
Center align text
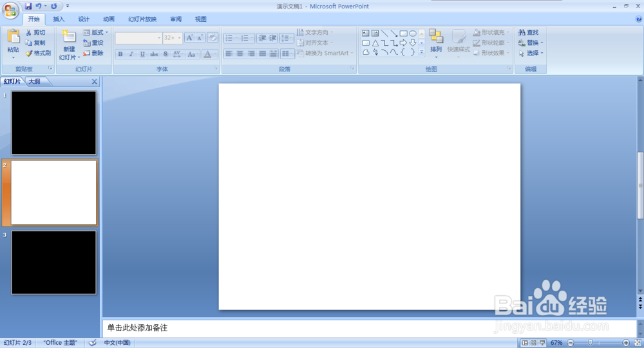coord(240,53)
